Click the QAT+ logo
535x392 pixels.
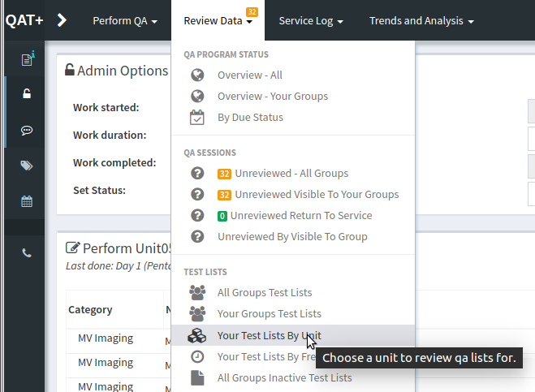point(24,20)
